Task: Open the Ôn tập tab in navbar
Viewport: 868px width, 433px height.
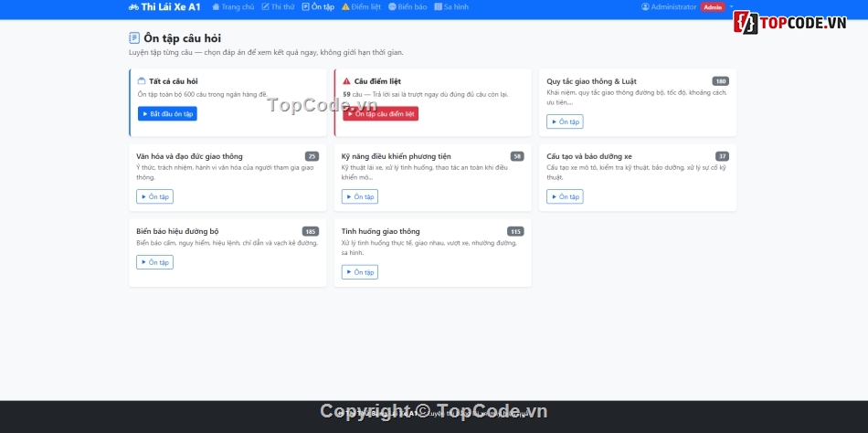Action: tap(318, 6)
